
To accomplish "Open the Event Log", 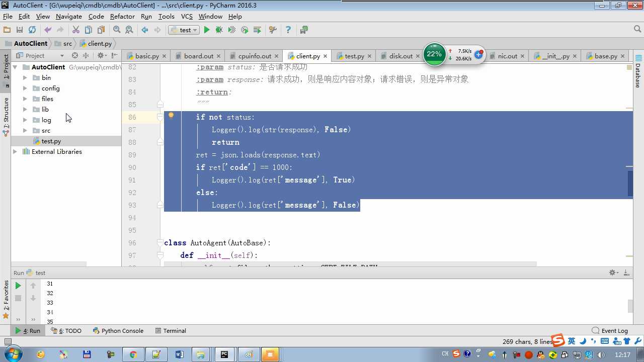I will (x=610, y=330).
